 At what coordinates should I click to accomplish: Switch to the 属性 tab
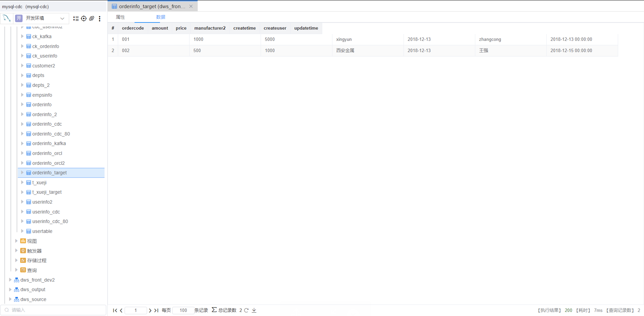[x=120, y=17]
